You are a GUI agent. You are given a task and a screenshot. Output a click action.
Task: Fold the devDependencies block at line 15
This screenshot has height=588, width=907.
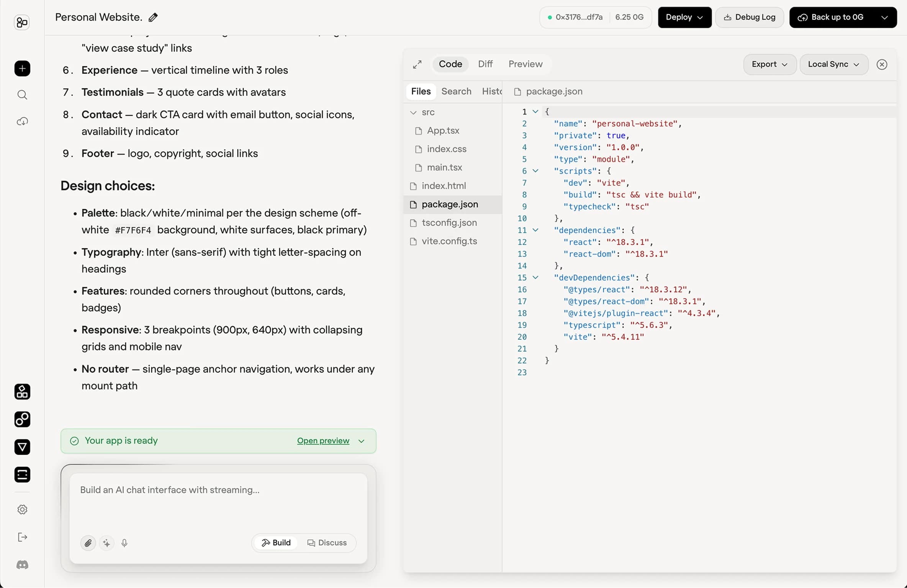(535, 277)
